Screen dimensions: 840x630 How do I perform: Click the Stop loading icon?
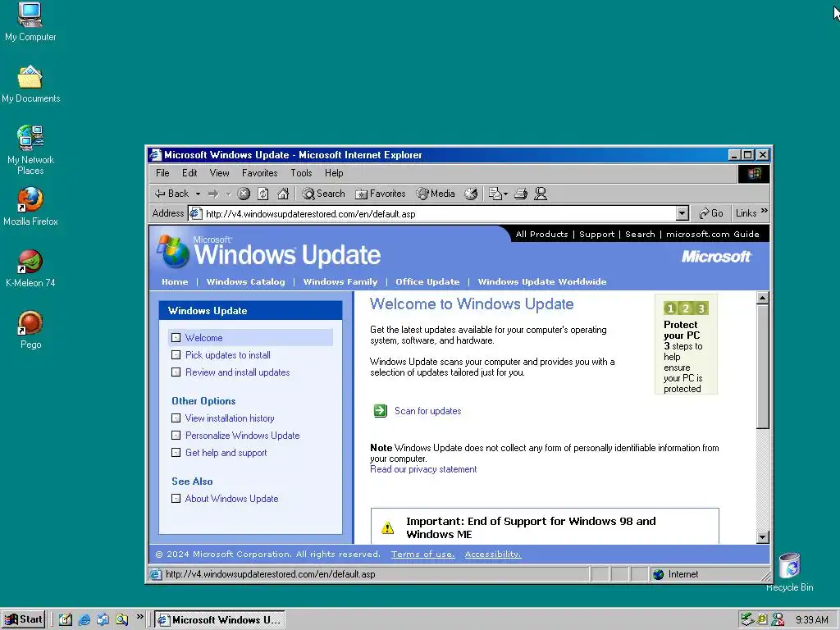pos(244,194)
